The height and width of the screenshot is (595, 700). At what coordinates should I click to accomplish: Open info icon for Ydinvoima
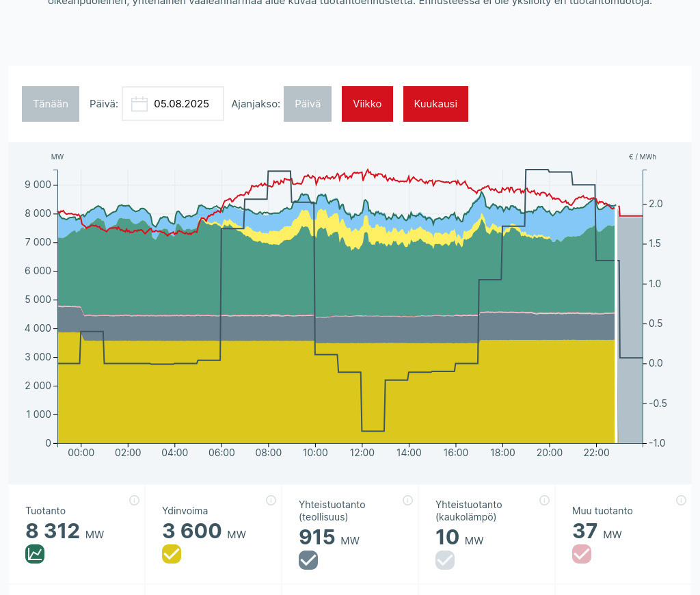pyautogui.click(x=271, y=500)
